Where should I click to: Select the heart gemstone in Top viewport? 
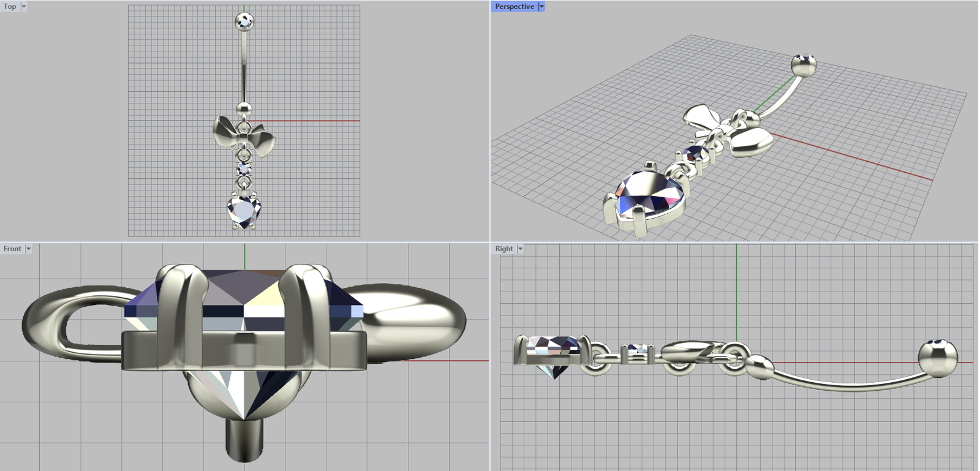click(244, 211)
